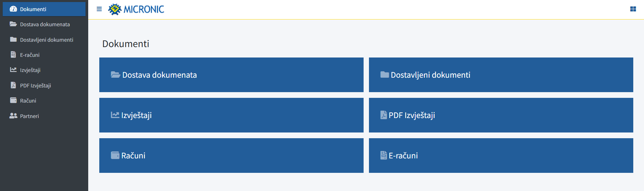Open the Dostavljeni dokumenti tile

[x=501, y=75]
